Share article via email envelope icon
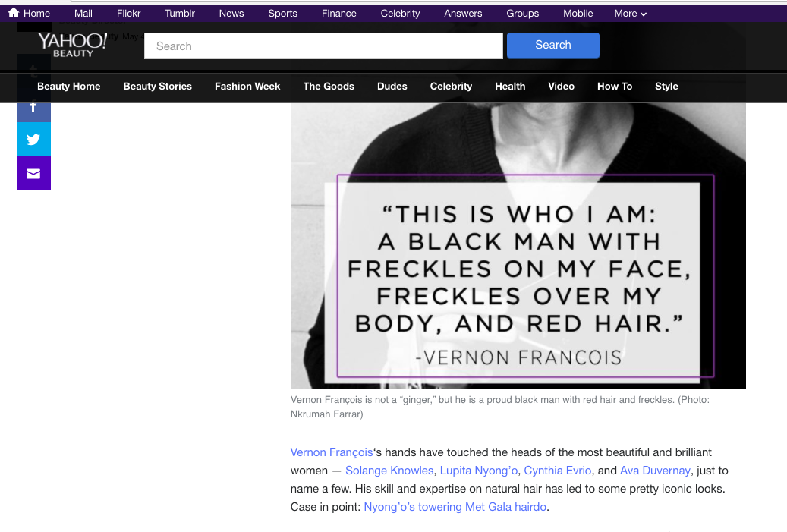 (33, 173)
